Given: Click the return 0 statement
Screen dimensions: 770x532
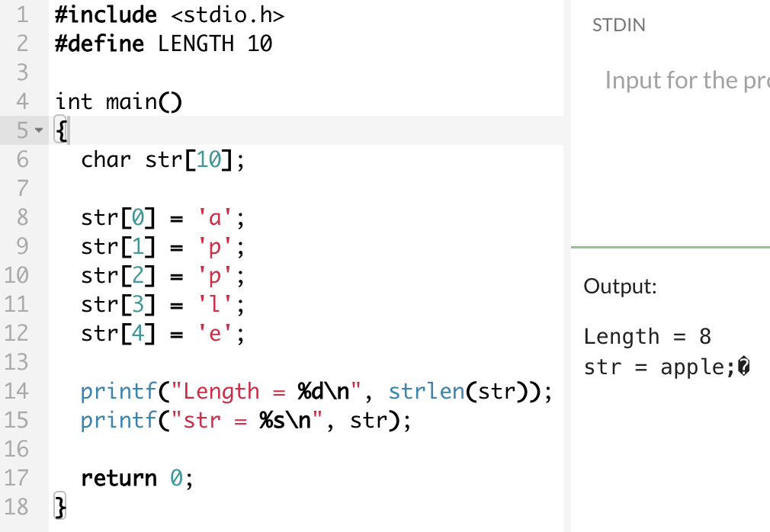Looking at the screenshot, I should click(137, 478).
